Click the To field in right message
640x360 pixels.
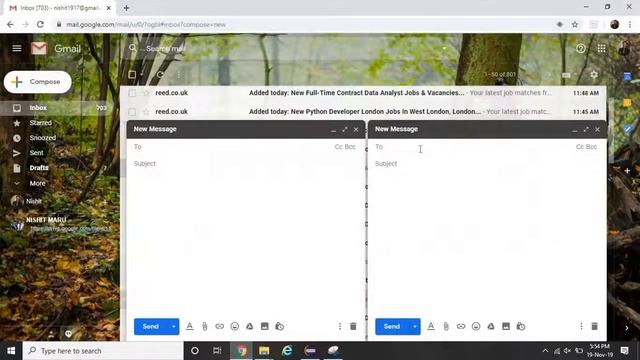[473, 147]
